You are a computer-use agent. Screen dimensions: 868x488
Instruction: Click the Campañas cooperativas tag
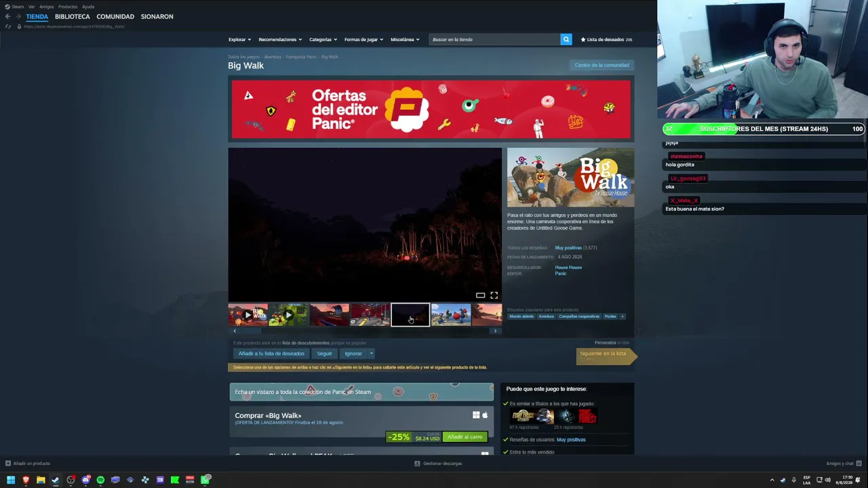click(x=579, y=317)
